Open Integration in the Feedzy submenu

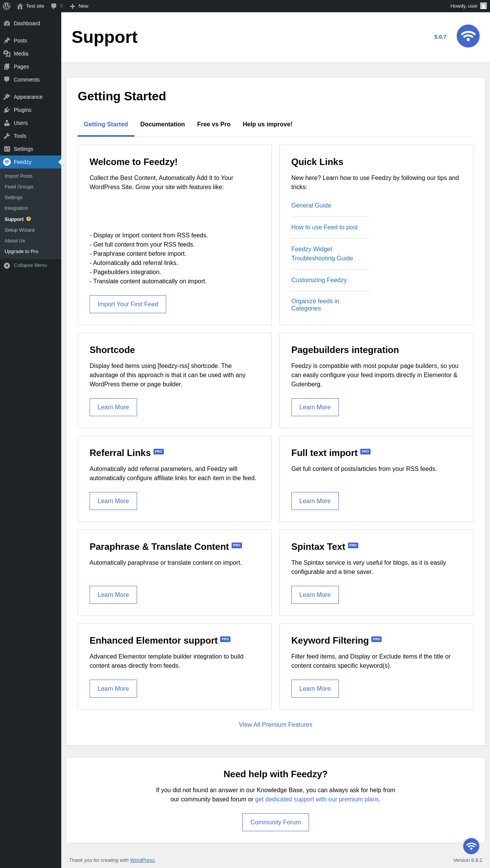pyautogui.click(x=16, y=208)
